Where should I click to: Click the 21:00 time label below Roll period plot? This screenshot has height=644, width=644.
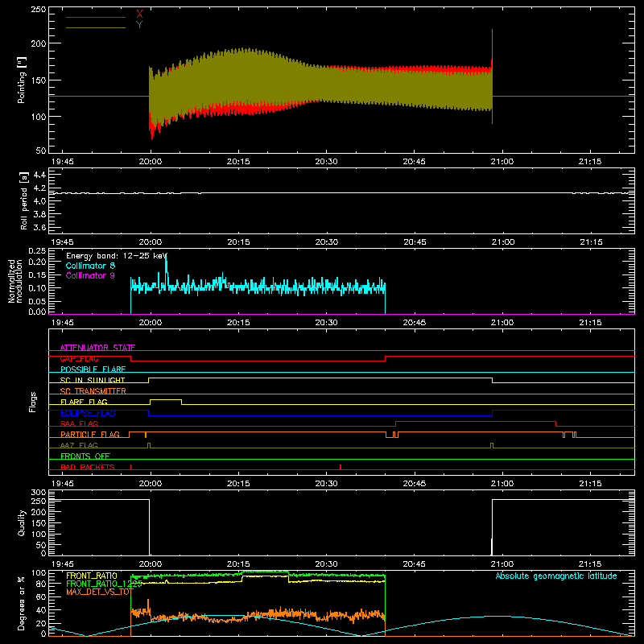pyautogui.click(x=502, y=242)
